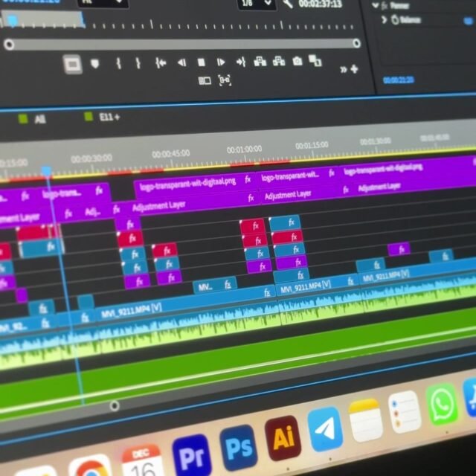Open Google Chrome from the dock

click(x=91, y=466)
